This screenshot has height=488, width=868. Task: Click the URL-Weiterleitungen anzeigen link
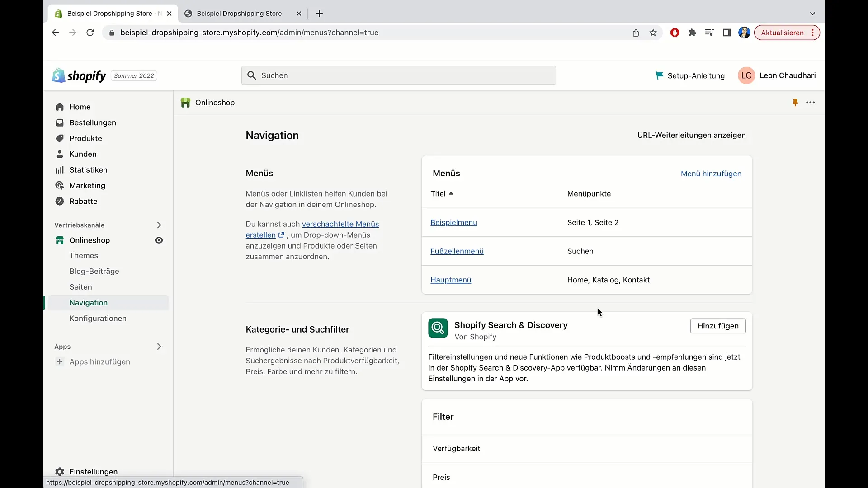[x=691, y=135]
